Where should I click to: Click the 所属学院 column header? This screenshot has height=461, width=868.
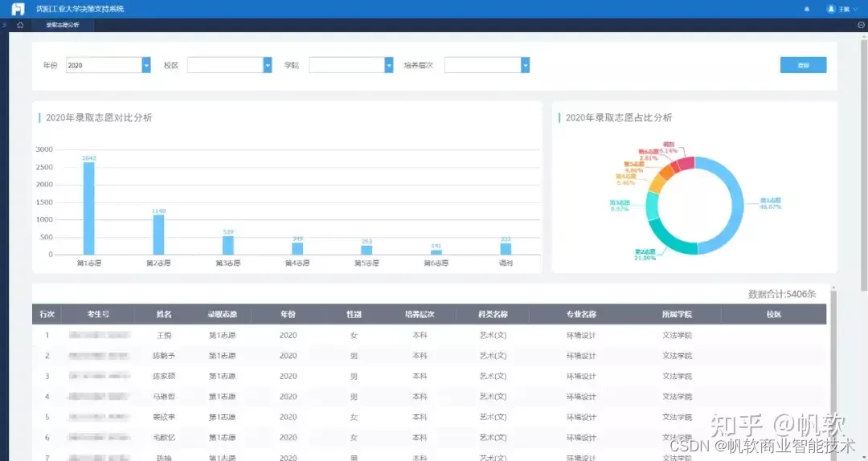pos(677,314)
